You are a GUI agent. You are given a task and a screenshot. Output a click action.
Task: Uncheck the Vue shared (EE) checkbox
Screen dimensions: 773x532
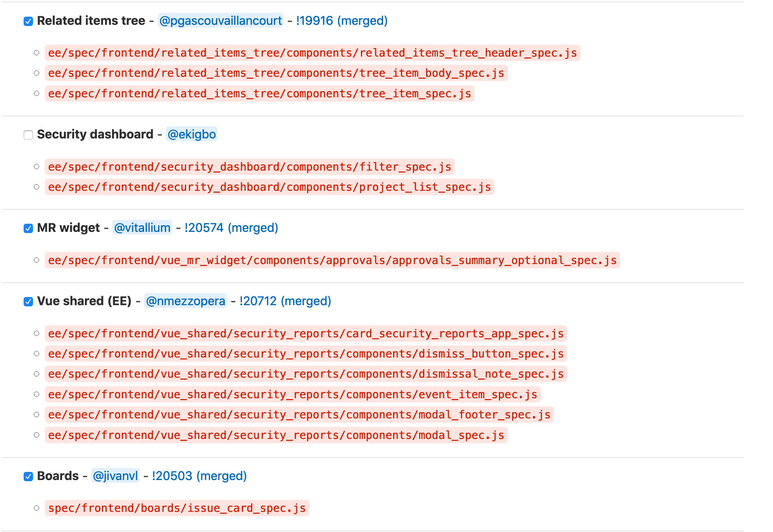28,302
